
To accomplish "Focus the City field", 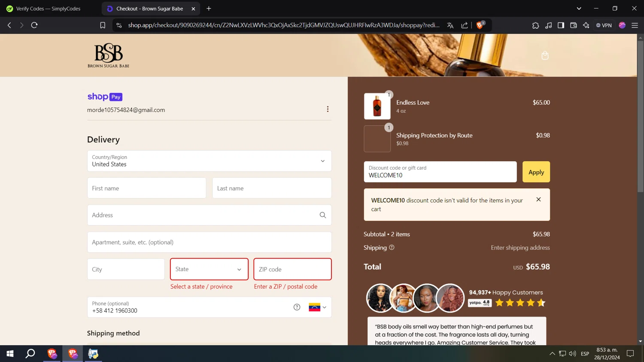I will click(126, 269).
